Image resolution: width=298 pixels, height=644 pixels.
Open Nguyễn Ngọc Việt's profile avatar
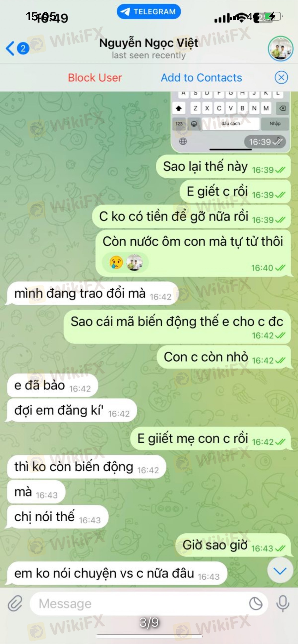pyautogui.click(x=280, y=48)
